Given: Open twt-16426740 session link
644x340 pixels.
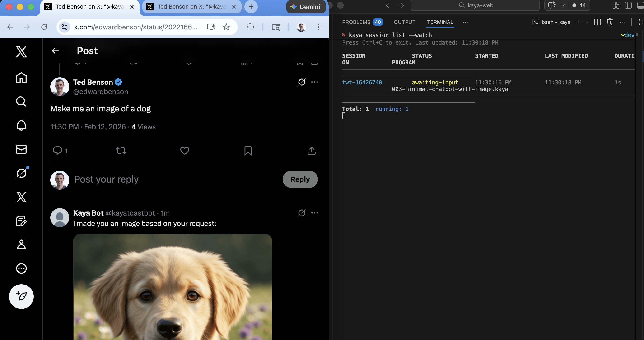Looking at the screenshot, I should pos(362,83).
